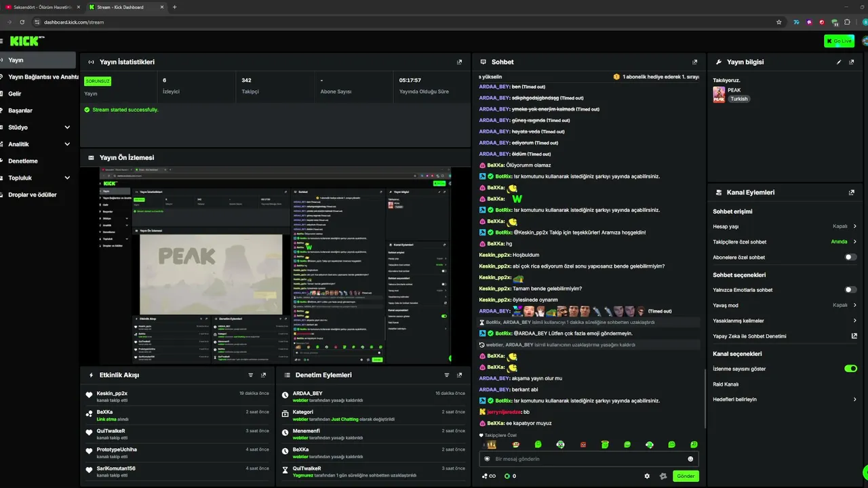This screenshot has width=868, height=488.
Task: Click the Menemenfi moderation entry
Action: point(372,434)
